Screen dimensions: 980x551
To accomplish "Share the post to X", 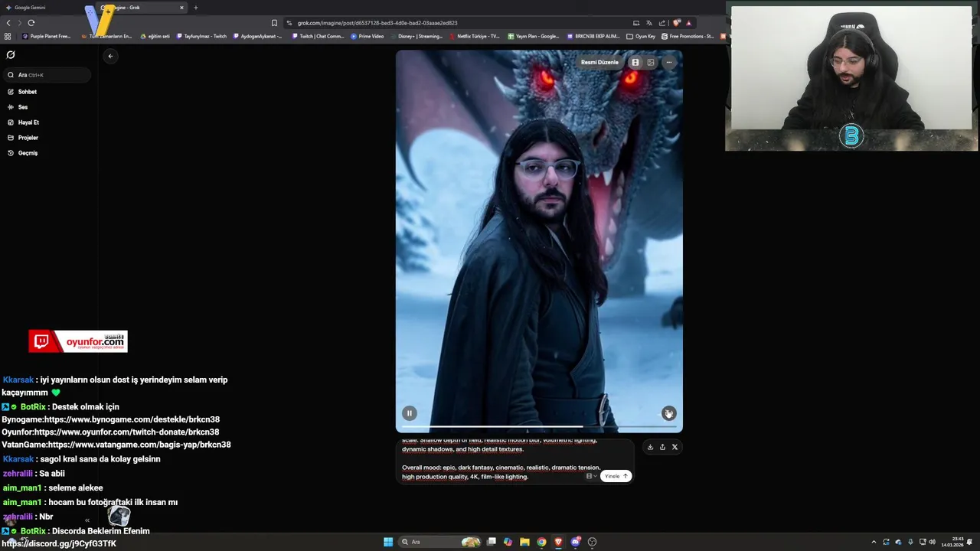I will point(675,447).
